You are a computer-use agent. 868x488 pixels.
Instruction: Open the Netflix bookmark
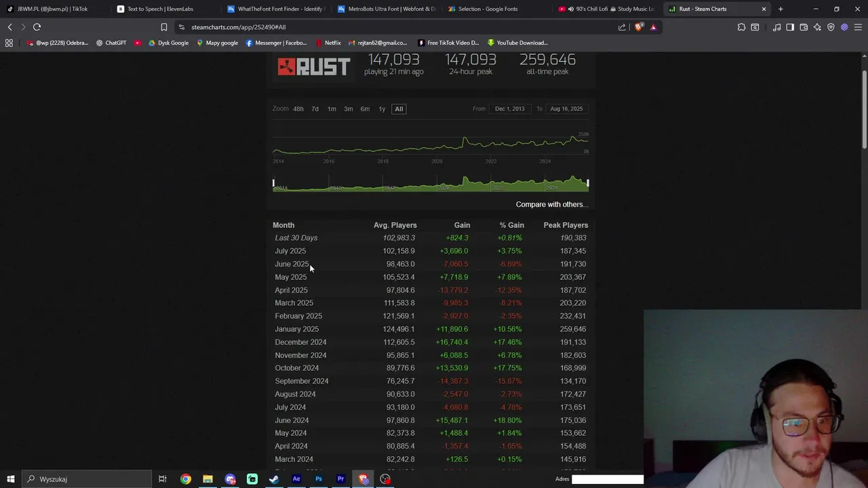coord(328,43)
